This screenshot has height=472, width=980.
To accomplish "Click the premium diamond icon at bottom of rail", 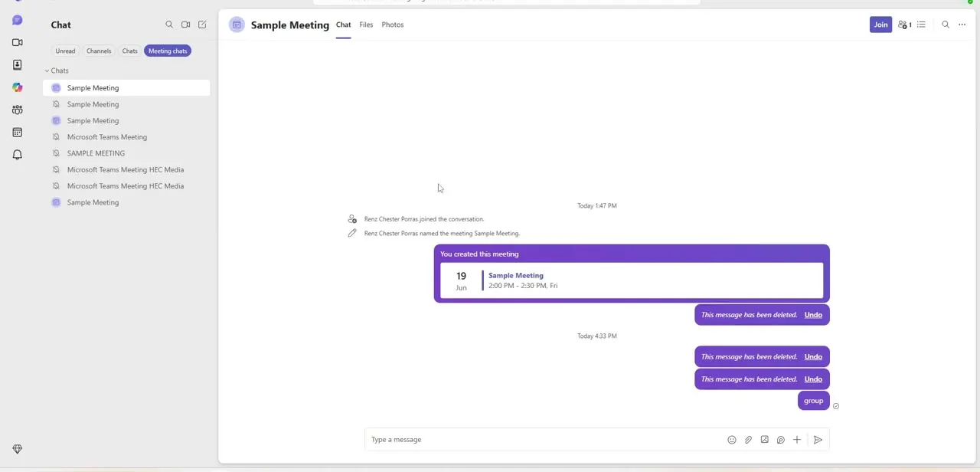I will pos(17,449).
